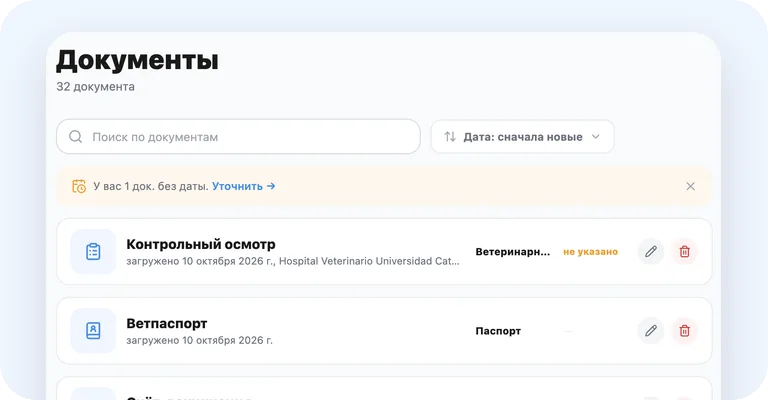768x400 pixels.
Task: Delete the Контрольный осмотр document
Action: (x=684, y=252)
